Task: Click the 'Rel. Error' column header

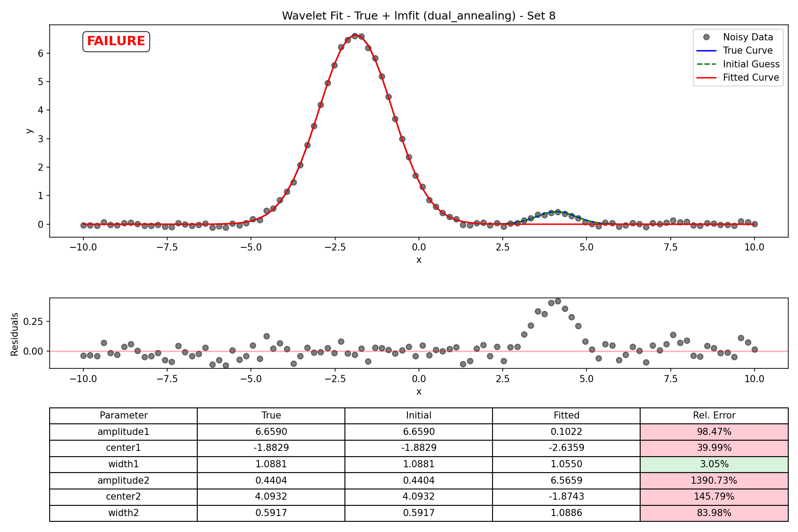Action: click(714, 416)
